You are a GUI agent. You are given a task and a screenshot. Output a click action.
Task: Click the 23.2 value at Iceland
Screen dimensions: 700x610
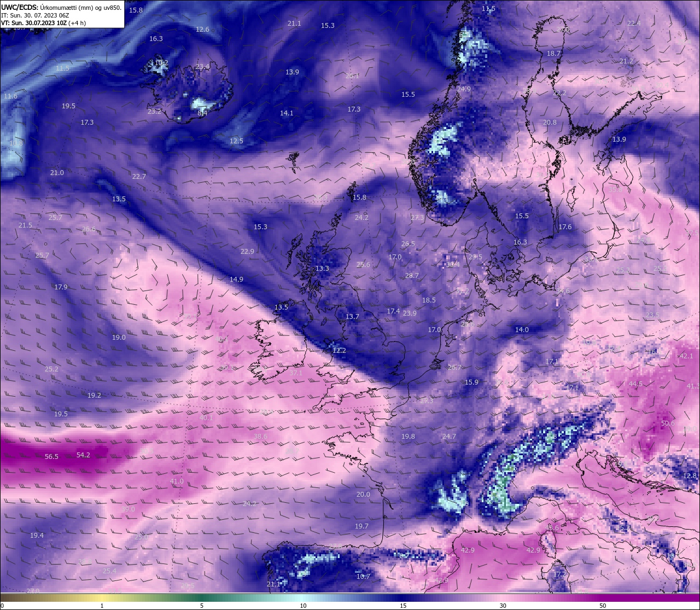point(154,112)
